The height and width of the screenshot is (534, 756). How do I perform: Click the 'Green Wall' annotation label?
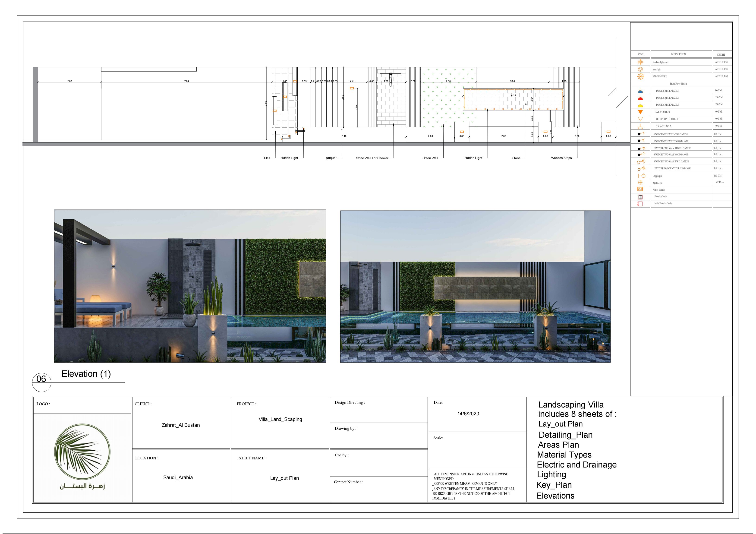pos(430,158)
